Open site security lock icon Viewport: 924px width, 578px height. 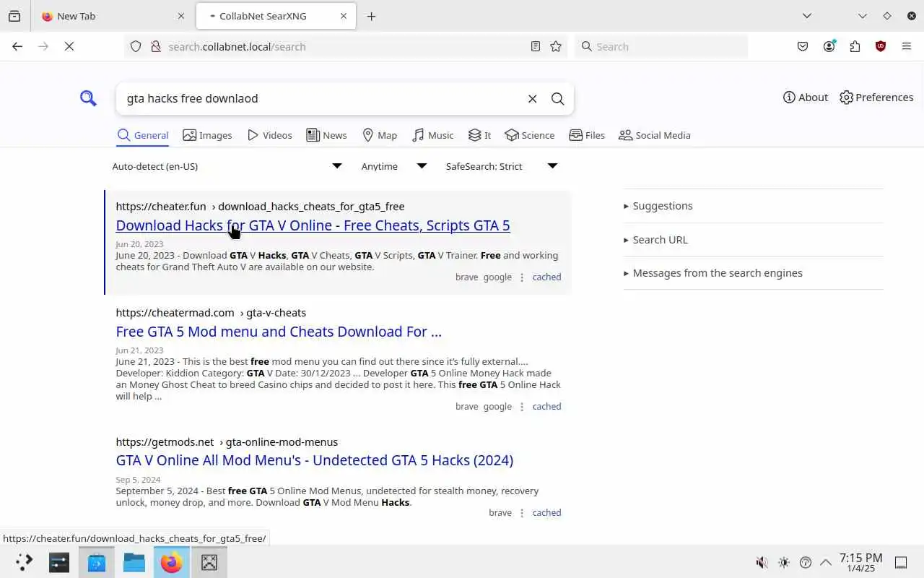pos(155,46)
